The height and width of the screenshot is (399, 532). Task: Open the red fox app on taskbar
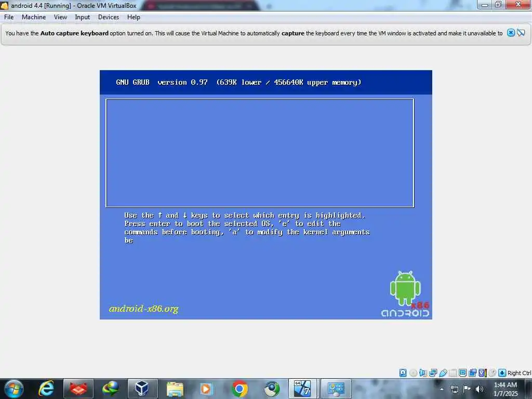point(78,389)
